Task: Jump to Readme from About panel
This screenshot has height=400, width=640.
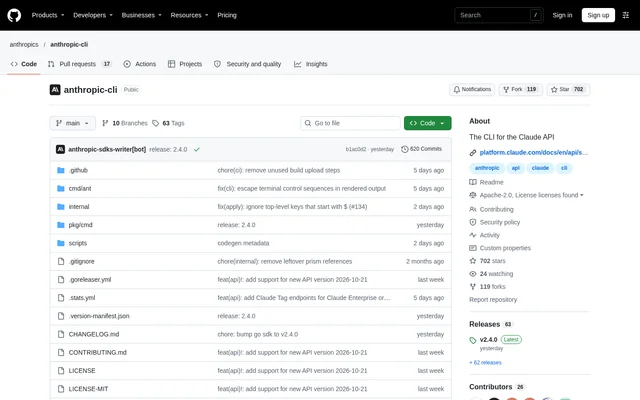Action: pyautogui.click(x=487, y=182)
